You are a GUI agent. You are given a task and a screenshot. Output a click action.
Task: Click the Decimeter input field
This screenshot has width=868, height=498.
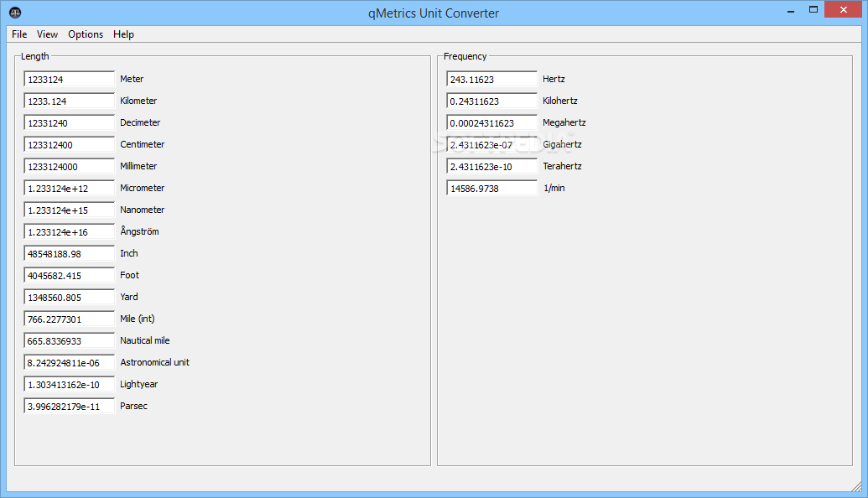70,123
